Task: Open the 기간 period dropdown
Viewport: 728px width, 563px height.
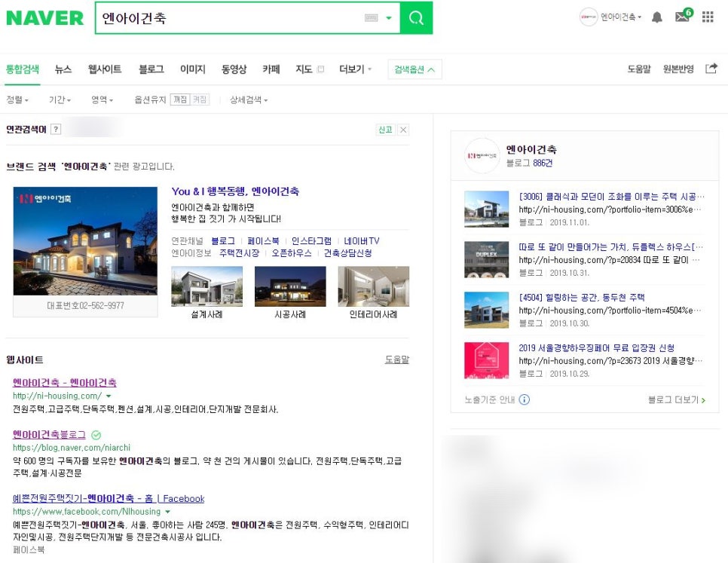Action: click(60, 99)
